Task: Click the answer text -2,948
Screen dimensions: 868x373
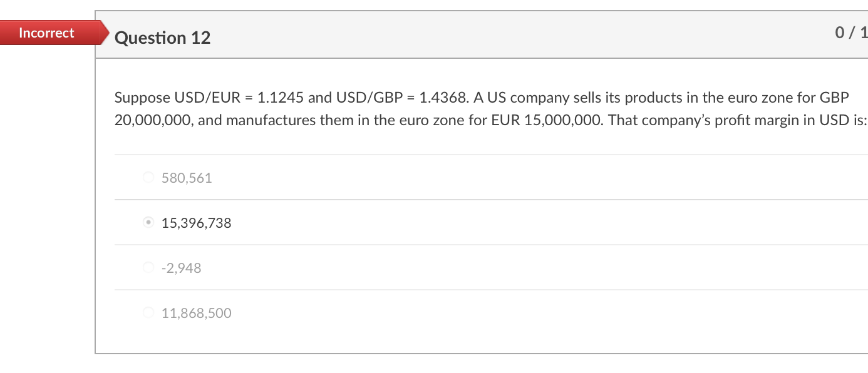Action: coord(182,268)
